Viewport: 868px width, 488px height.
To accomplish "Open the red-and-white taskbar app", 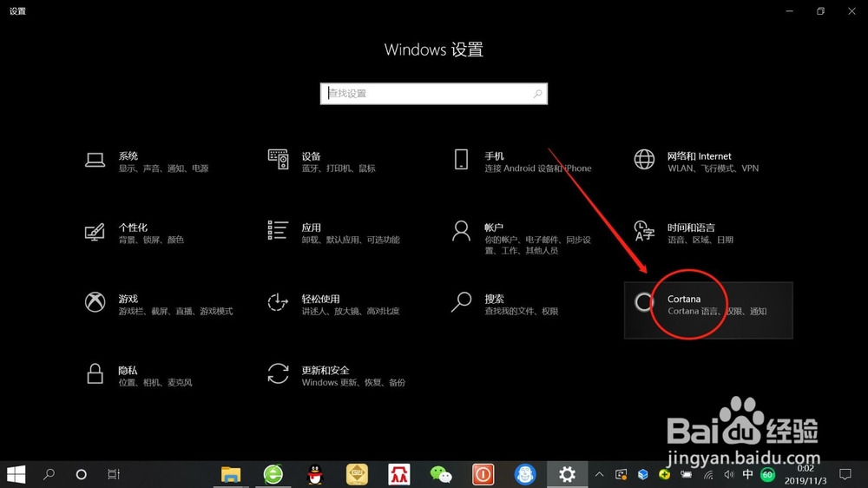I will (x=399, y=475).
